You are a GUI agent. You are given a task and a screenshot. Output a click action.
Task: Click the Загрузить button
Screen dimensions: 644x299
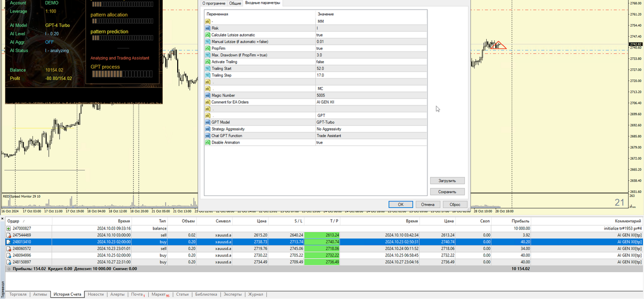pyautogui.click(x=447, y=180)
